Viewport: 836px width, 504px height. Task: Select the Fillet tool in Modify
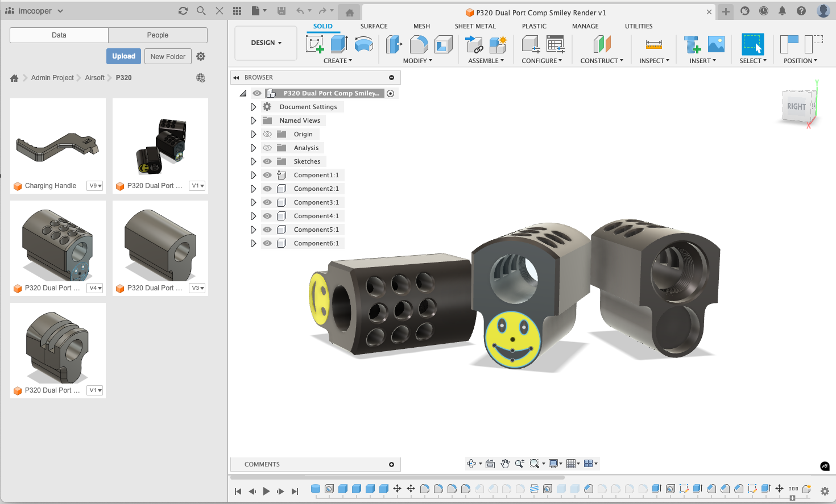pyautogui.click(x=419, y=44)
